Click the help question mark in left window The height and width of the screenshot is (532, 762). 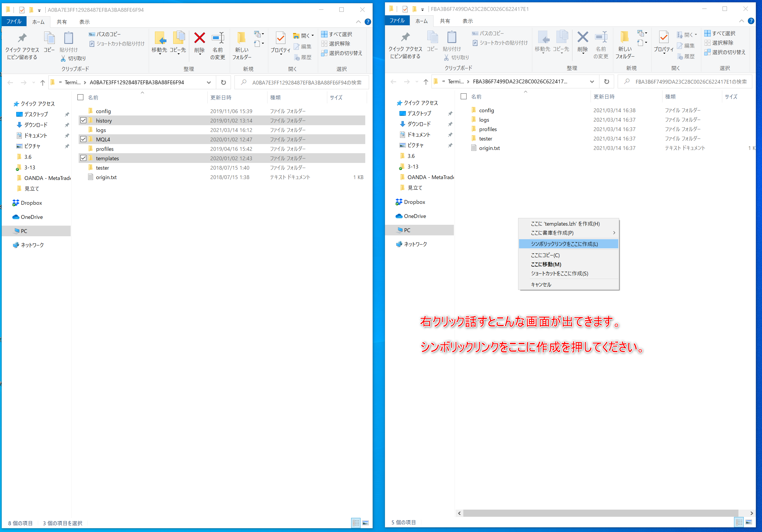coord(368,22)
